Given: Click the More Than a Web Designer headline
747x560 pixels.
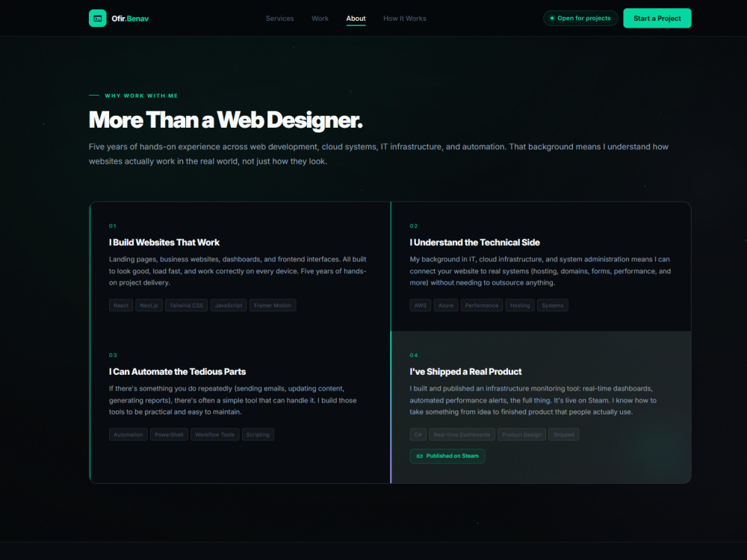Looking at the screenshot, I should point(226,120).
